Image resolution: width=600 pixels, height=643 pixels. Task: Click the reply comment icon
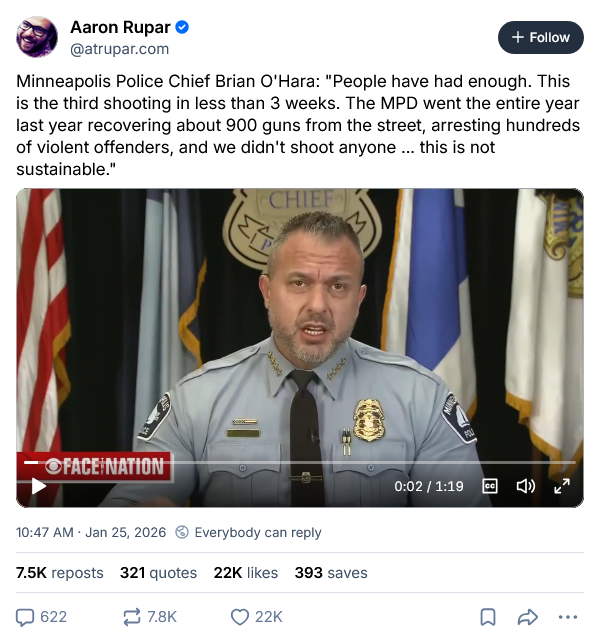click(26, 617)
